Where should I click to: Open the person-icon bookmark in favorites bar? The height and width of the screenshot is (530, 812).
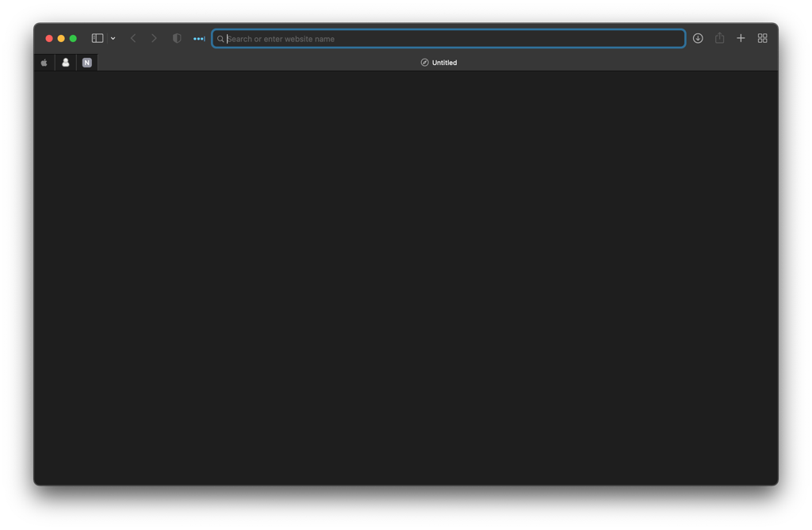tap(65, 62)
